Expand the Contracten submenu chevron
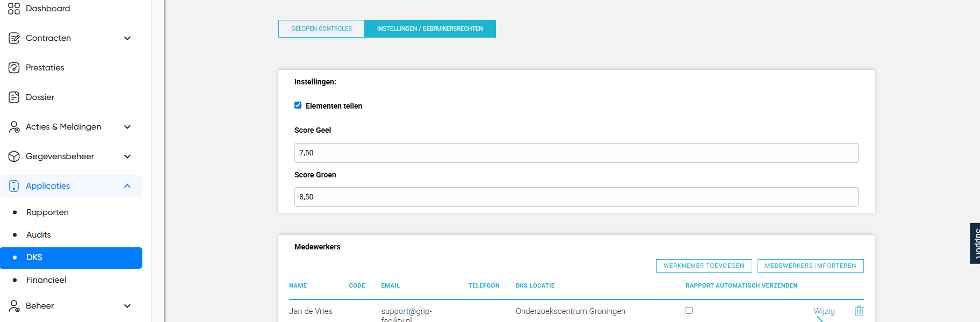 coord(127,38)
